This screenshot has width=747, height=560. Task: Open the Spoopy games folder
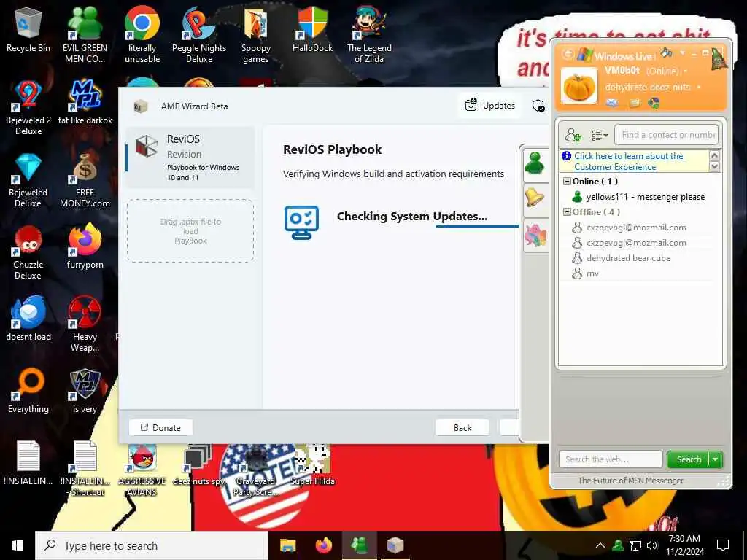[255, 34]
